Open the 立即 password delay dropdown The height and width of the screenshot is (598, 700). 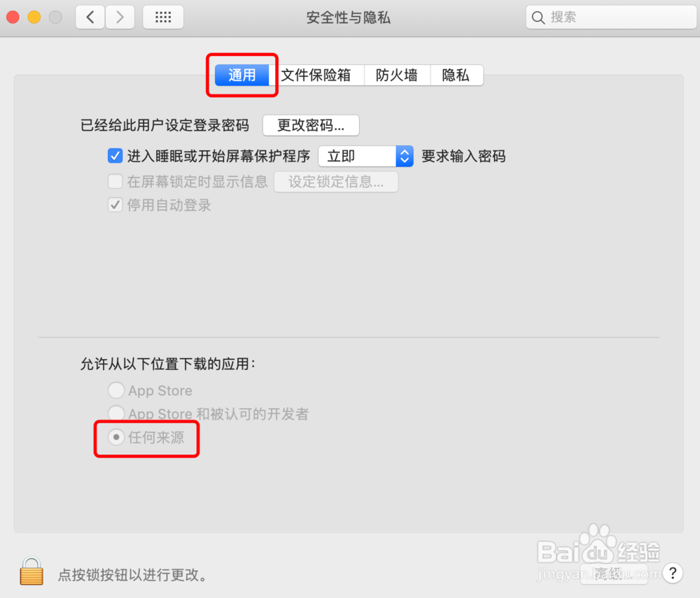pyautogui.click(x=365, y=157)
